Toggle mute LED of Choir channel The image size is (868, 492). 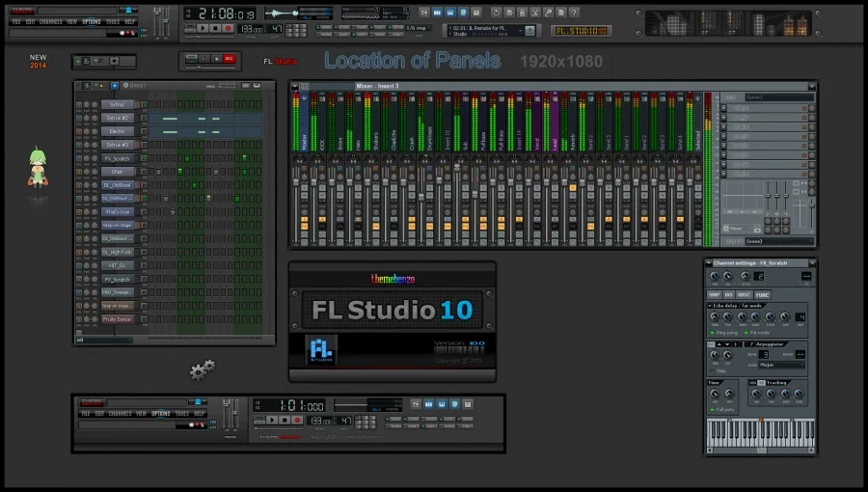(79, 172)
